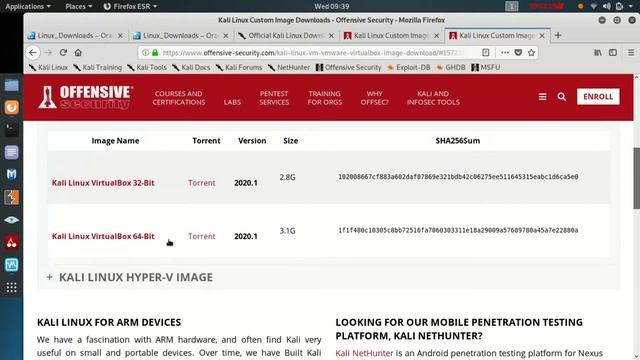Open Kali Docs bookmark

[191, 67]
